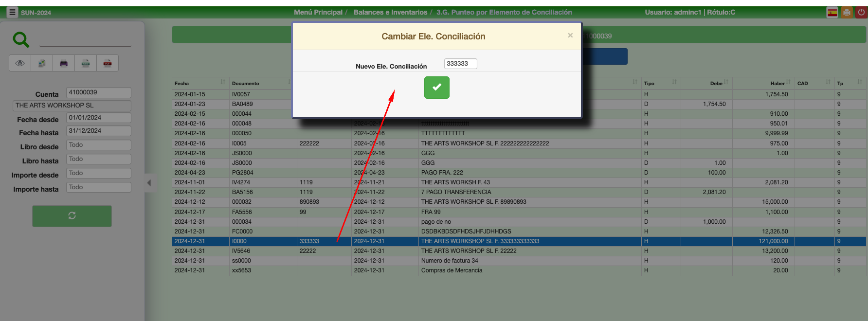
Task: Close the Cambiar Ele. Conciliación dialog
Action: (570, 36)
